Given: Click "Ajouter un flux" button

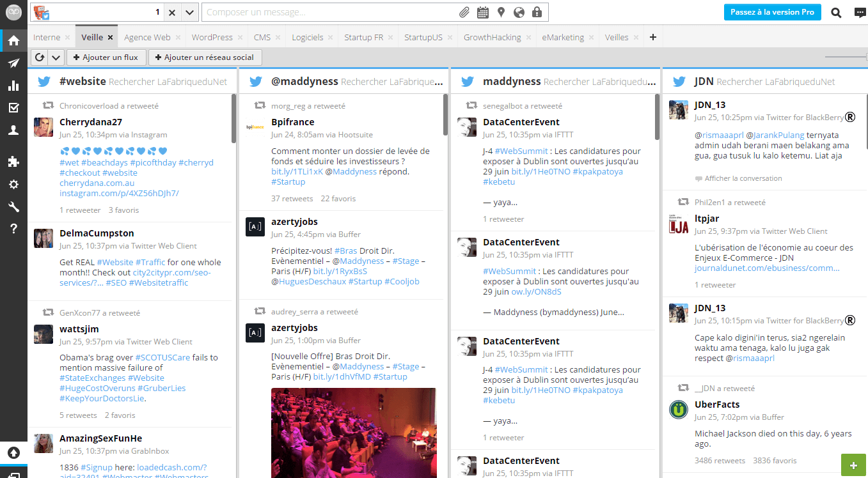Looking at the screenshot, I should coord(106,58).
